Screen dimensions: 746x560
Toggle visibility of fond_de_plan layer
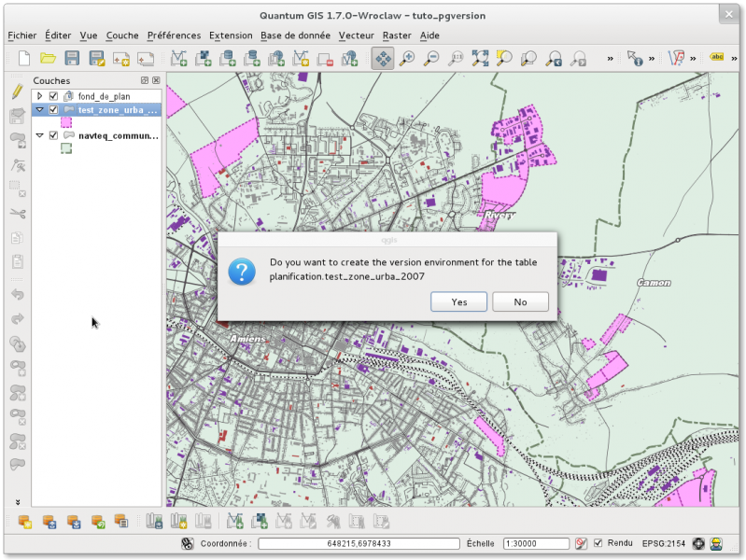click(x=53, y=96)
